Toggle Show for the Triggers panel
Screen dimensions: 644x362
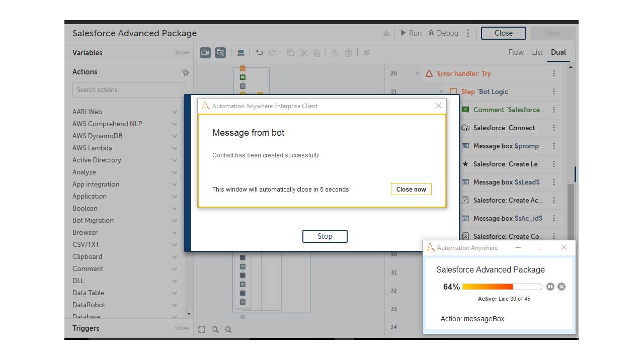coord(182,328)
